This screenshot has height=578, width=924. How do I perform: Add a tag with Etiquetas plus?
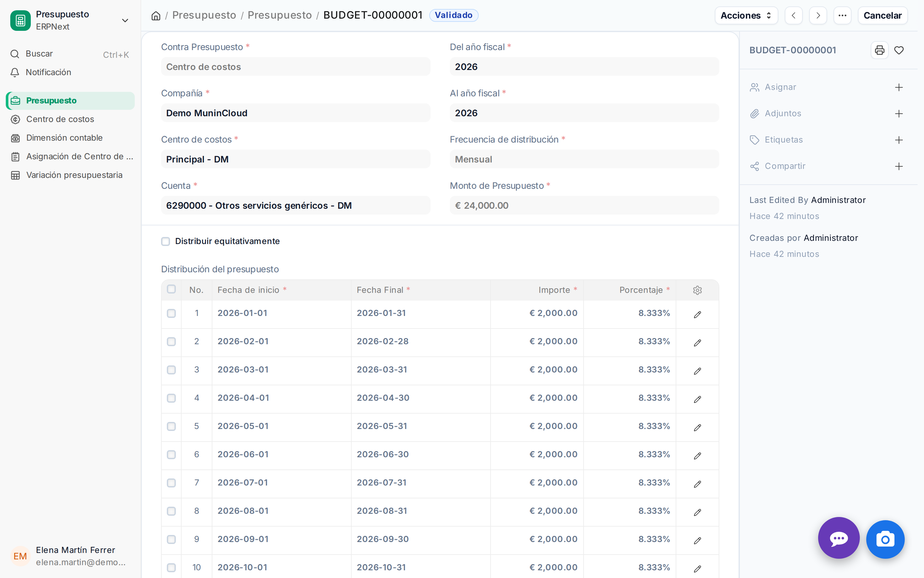[x=899, y=140]
